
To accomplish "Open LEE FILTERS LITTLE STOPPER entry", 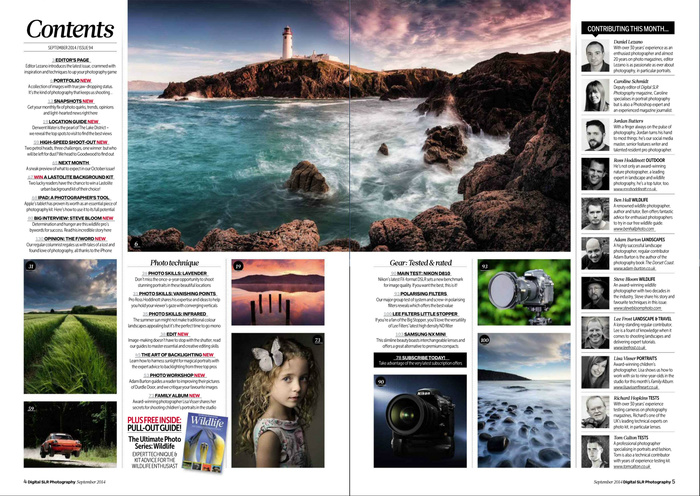I will 420,314.
